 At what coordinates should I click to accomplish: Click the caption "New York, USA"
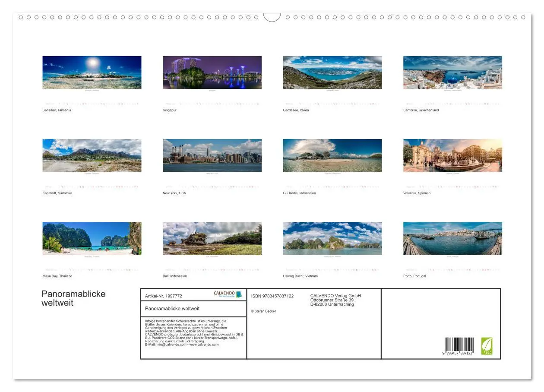(174, 193)
